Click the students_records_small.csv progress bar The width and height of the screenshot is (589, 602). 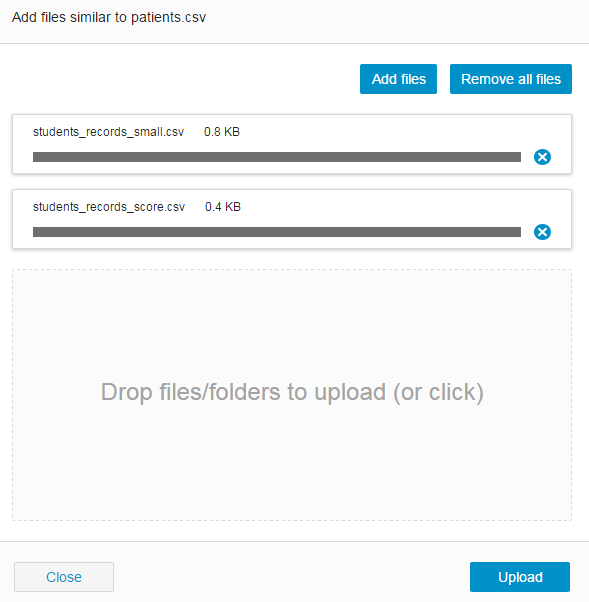click(277, 157)
